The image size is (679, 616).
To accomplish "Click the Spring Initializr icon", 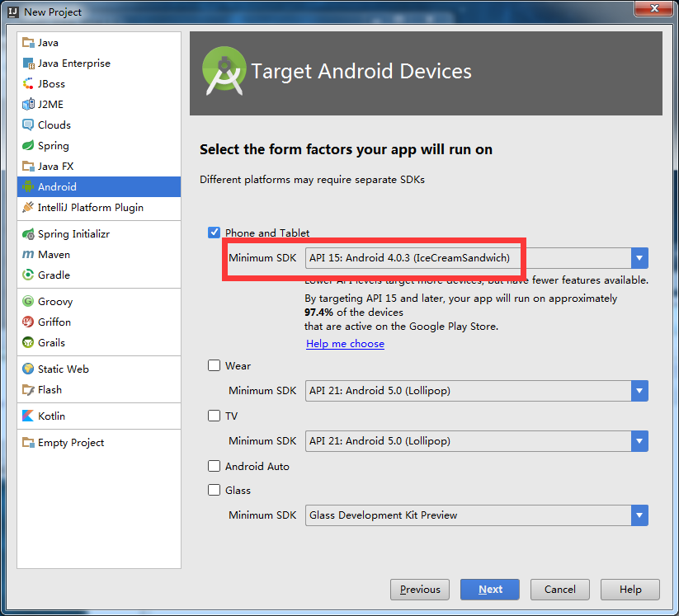I will [28, 233].
